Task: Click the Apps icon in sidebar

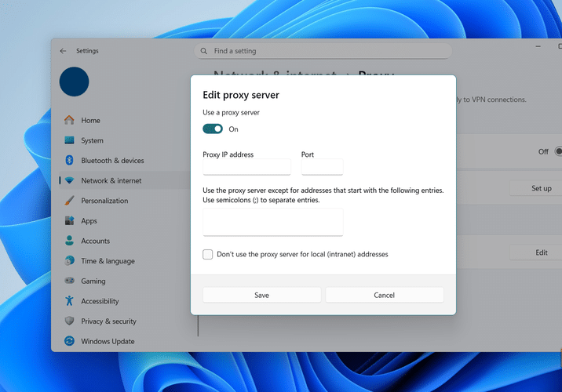Action: pos(69,220)
